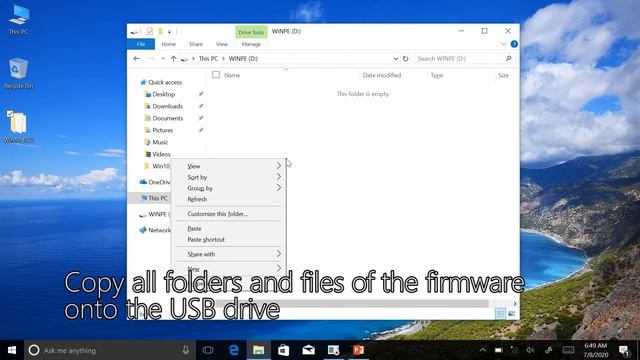The height and width of the screenshot is (360, 640).
Task: Open recent locations dropdown arrow
Action: tap(163, 59)
